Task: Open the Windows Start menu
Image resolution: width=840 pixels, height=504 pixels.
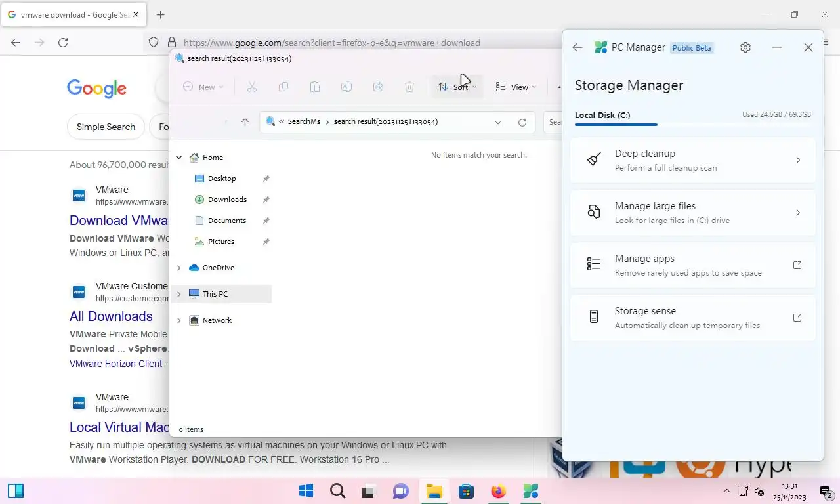Action: coord(306,491)
